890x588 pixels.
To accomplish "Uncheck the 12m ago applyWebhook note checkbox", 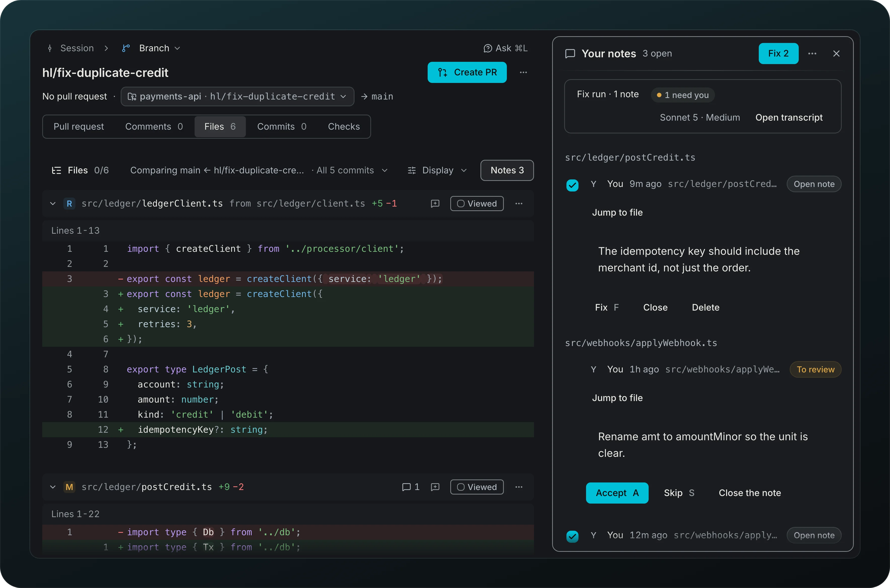I will [572, 536].
